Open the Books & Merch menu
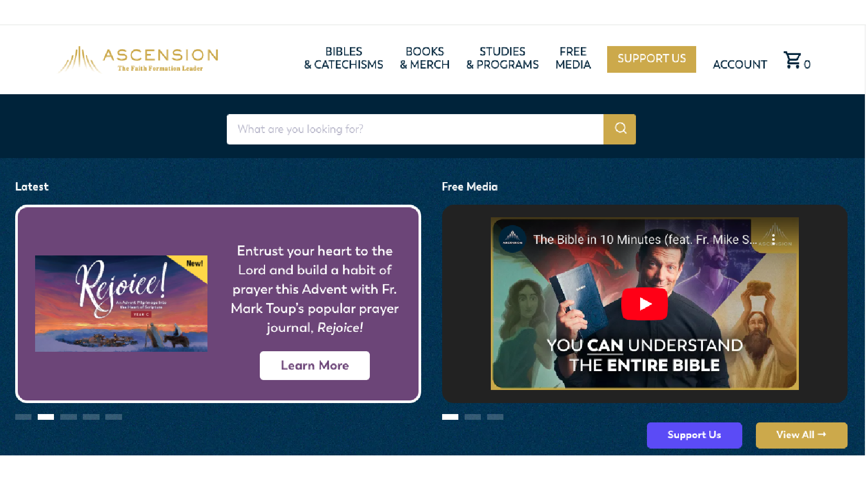 (x=425, y=58)
